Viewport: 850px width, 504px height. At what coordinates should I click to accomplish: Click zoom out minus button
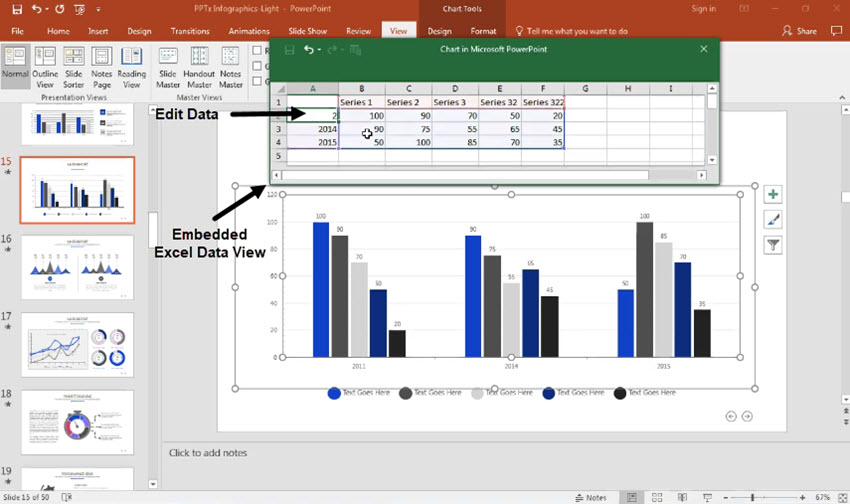point(725,497)
